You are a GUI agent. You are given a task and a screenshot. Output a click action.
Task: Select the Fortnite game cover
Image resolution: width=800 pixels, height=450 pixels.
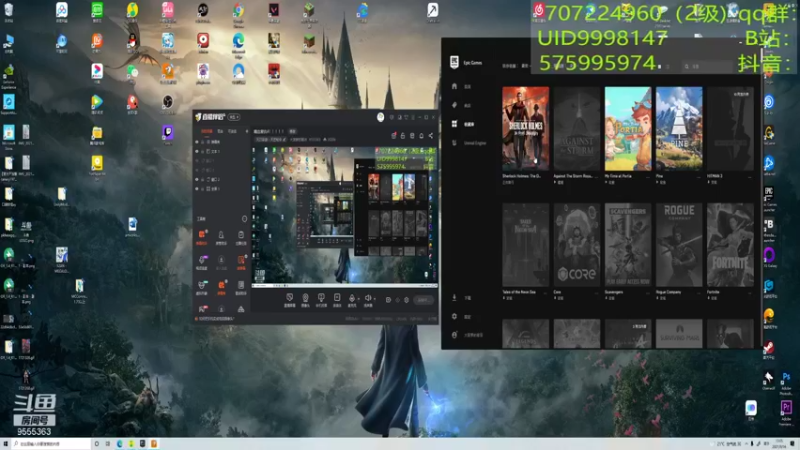click(730, 245)
